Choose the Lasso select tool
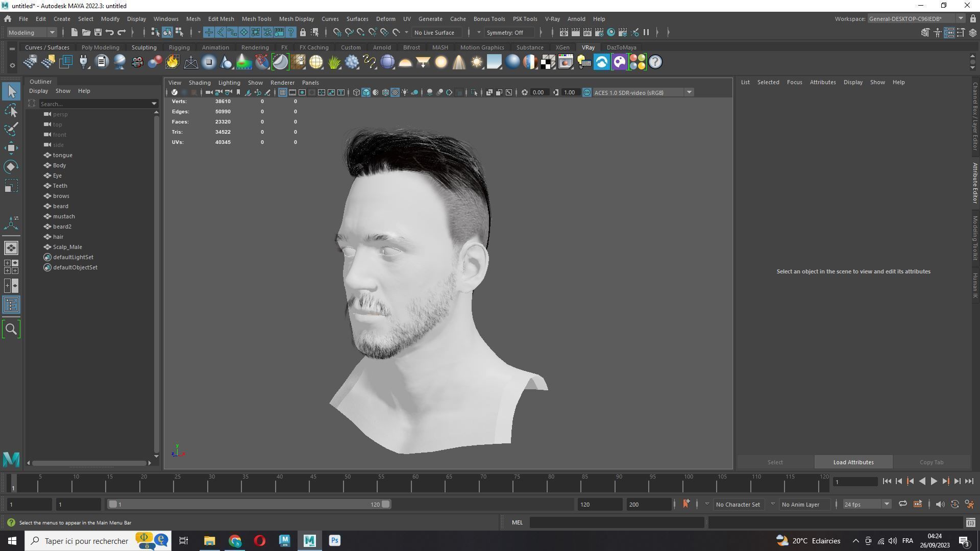Screen dimensions: 980x551 click(11, 110)
